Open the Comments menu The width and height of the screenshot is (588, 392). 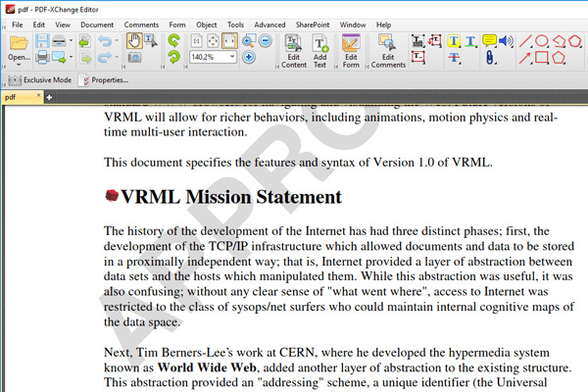141,24
